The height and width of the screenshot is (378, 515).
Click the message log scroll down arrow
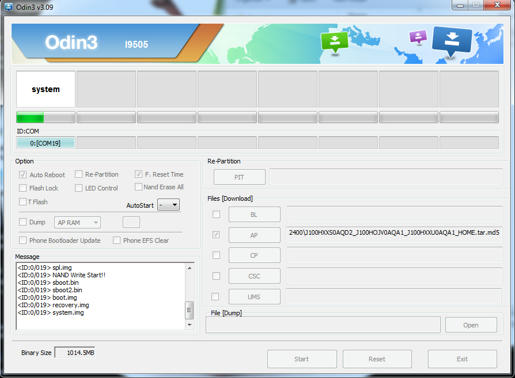click(189, 324)
